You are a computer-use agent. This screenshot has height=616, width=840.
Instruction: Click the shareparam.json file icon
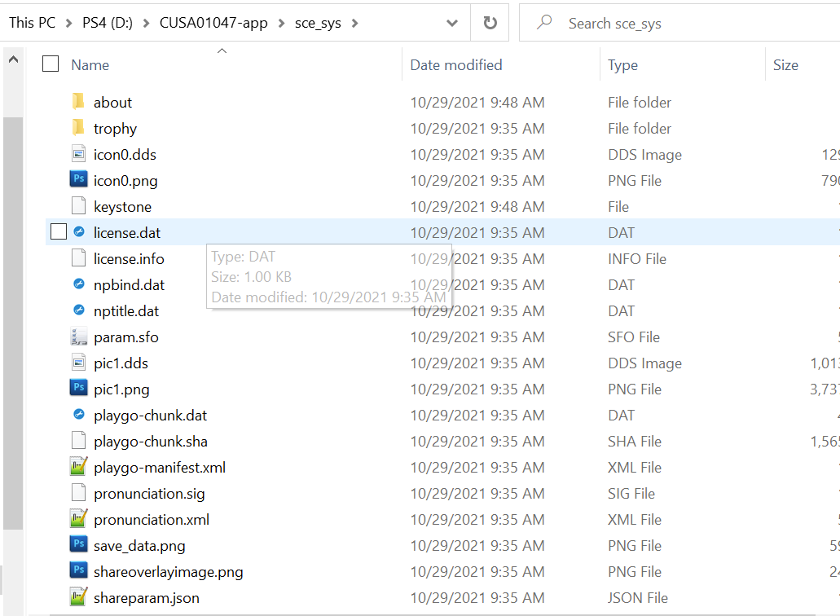[x=78, y=596]
